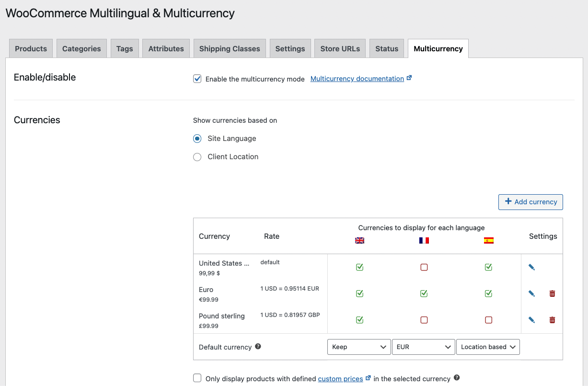Select the Client Location radio option
The width and height of the screenshot is (588, 386).
[197, 157]
